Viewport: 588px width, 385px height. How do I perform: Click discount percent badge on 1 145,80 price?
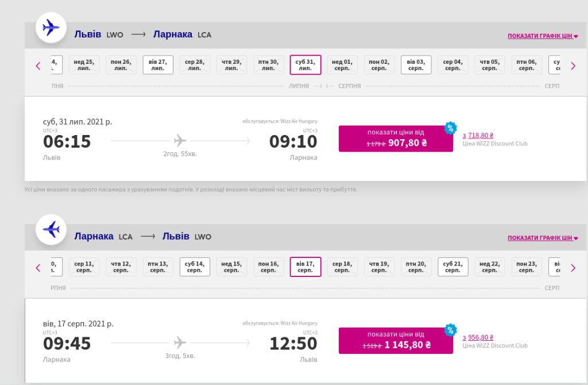[451, 330]
